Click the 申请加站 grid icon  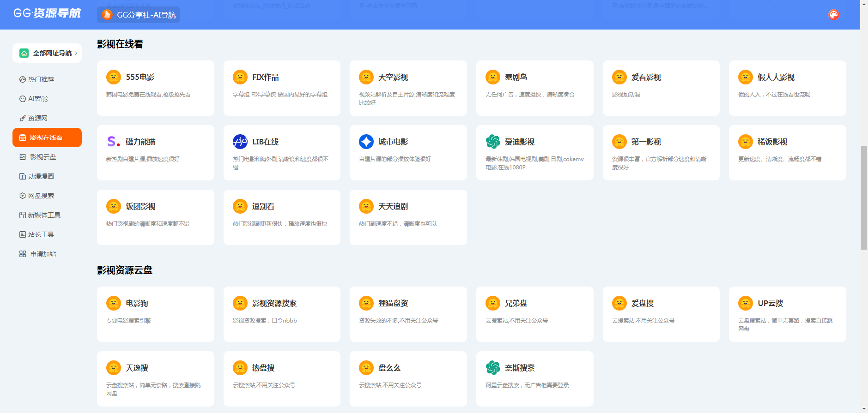(22, 254)
